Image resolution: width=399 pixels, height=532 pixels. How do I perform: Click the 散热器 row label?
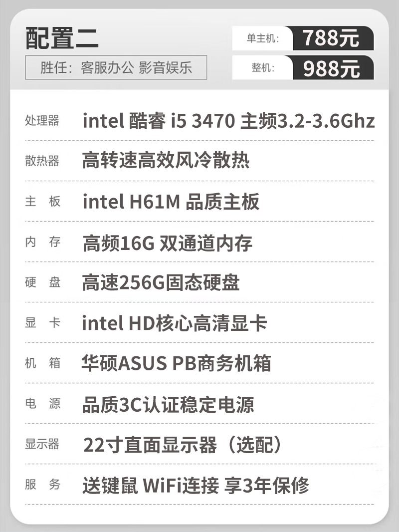pos(42,161)
